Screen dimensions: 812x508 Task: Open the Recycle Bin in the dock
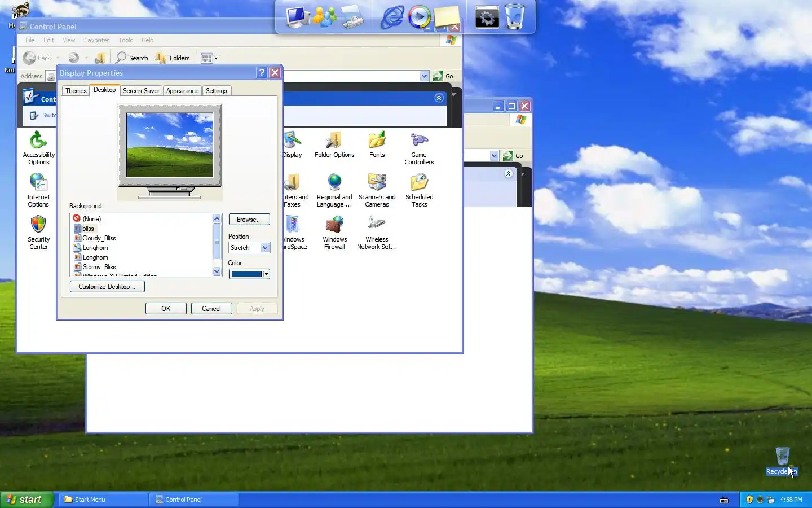[515, 16]
